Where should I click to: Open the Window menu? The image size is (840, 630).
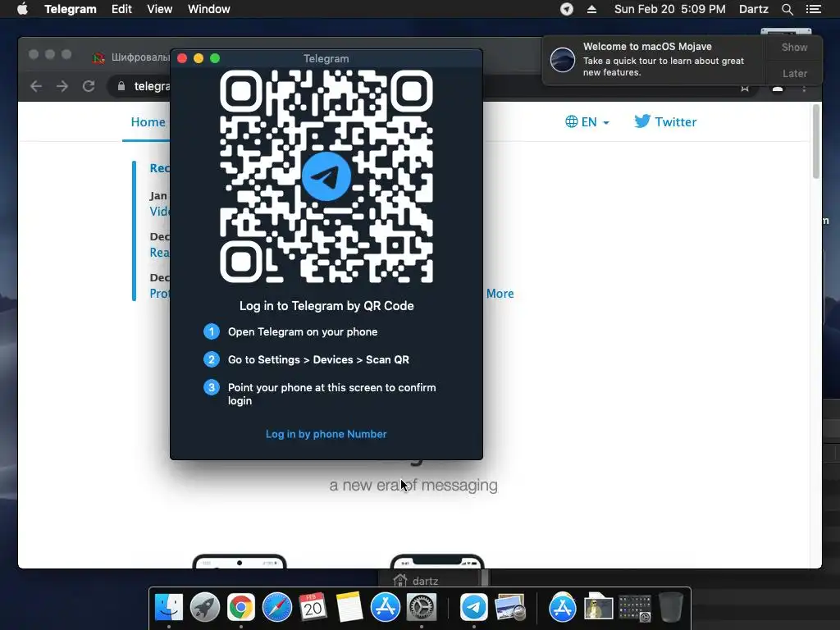pos(209,9)
